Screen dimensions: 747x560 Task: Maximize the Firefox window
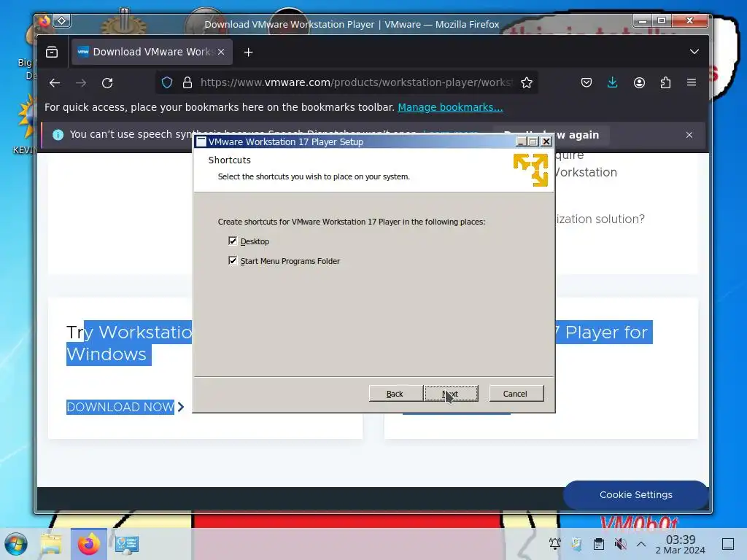(x=661, y=20)
